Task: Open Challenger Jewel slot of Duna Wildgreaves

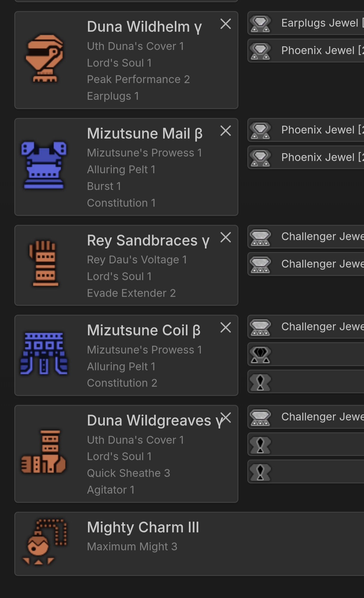Action: point(306,417)
